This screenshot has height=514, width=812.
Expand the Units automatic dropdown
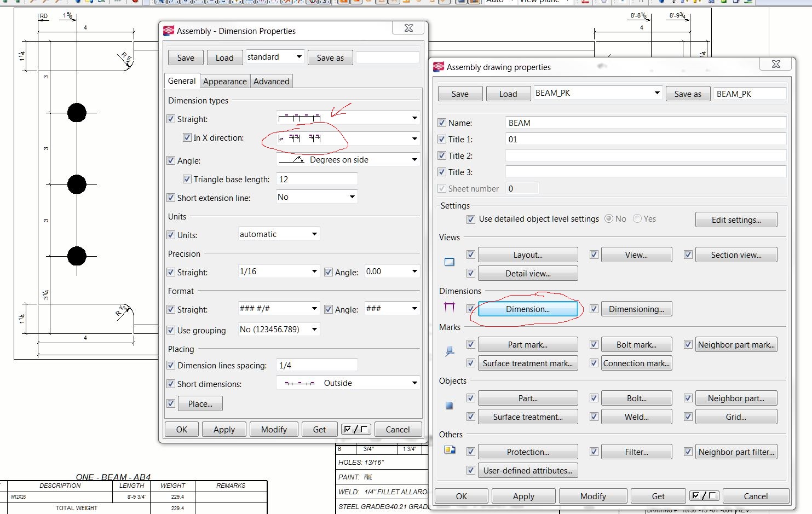[x=314, y=234]
